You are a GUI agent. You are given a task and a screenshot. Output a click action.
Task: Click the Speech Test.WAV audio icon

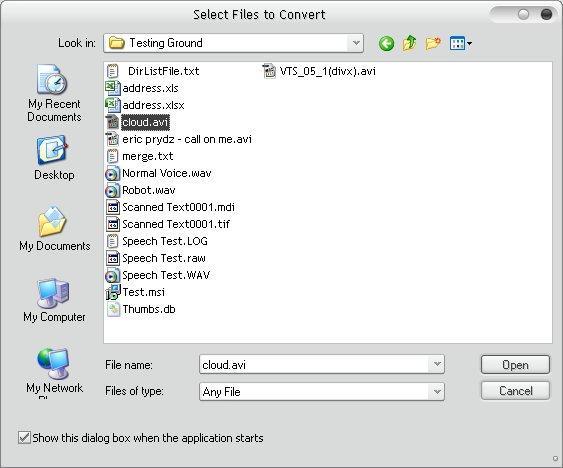pos(112,275)
